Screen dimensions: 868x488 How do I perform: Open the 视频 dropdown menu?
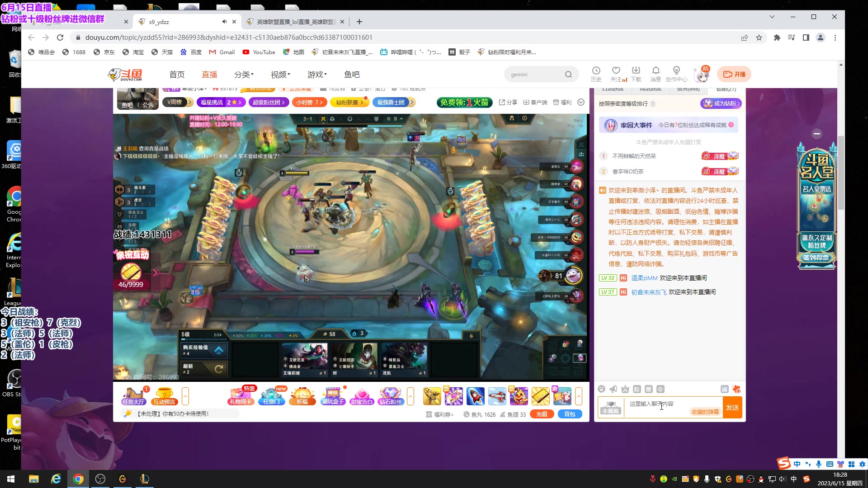coord(280,74)
